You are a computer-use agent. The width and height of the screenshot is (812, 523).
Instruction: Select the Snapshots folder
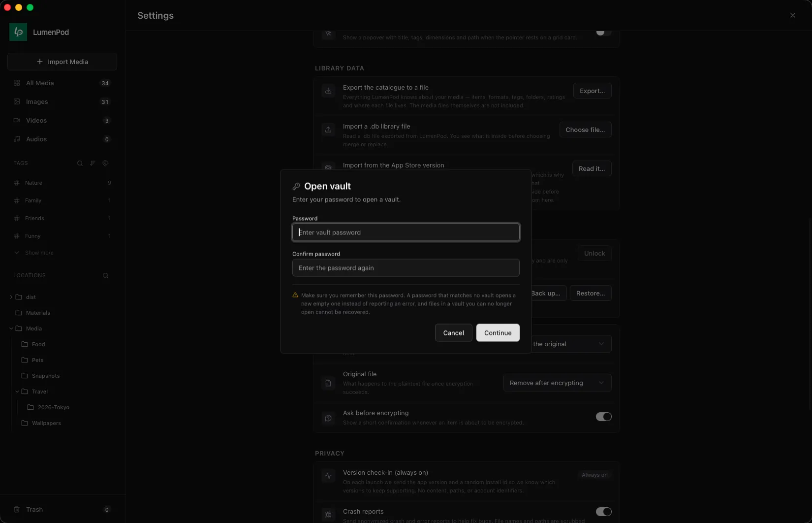[40, 376]
